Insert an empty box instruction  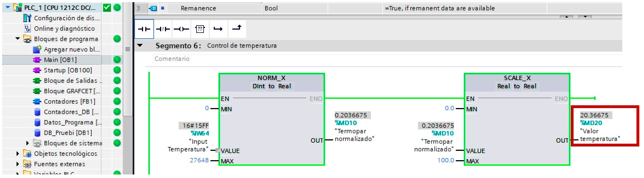click(200, 29)
